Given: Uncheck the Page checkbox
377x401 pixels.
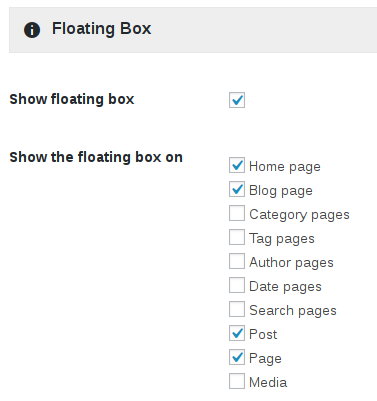Looking at the screenshot, I should (237, 357).
